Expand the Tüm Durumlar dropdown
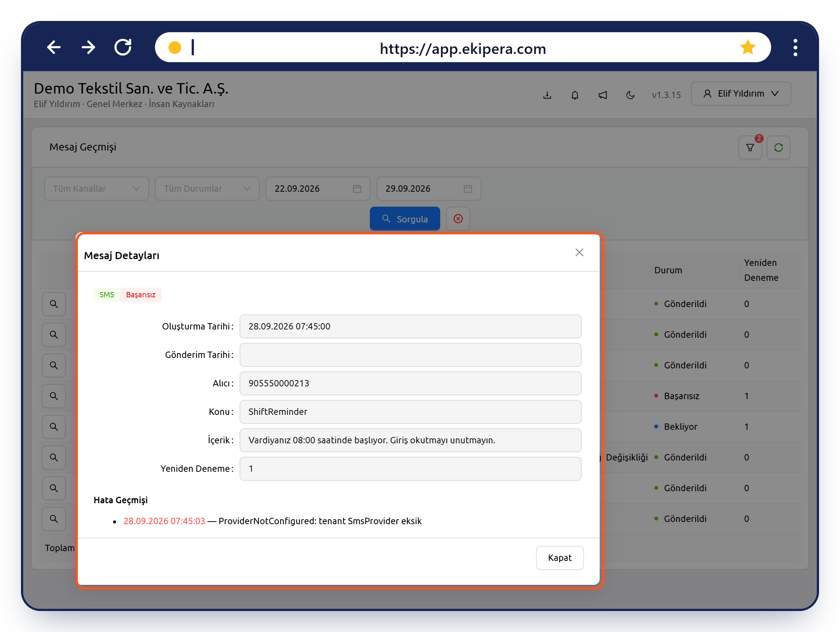 coord(207,188)
